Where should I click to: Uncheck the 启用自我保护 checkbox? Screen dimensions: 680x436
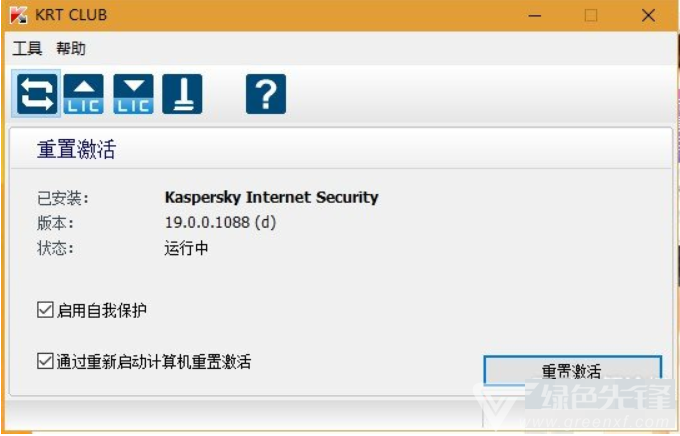pyautogui.click(x=45, y=310)
